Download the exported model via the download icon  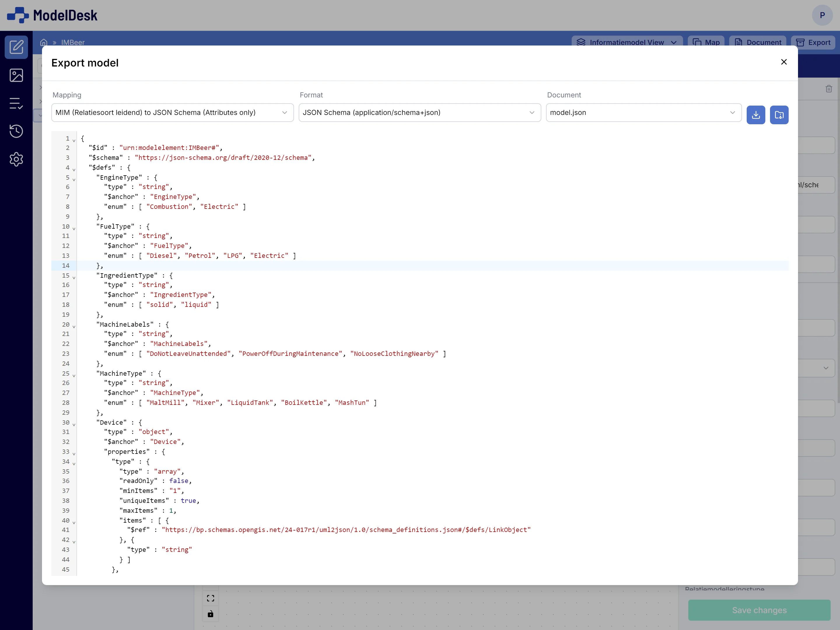(x=756, y=115)
